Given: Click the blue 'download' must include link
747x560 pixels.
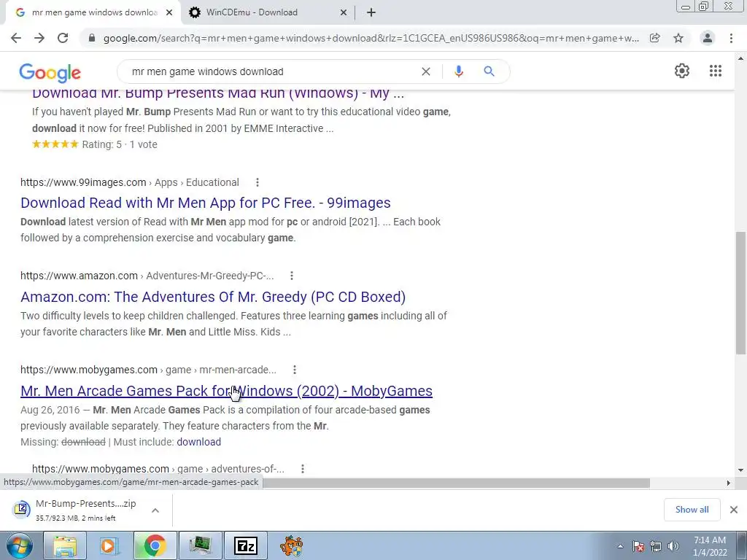Looking at the screenshot, I should 198,442.
